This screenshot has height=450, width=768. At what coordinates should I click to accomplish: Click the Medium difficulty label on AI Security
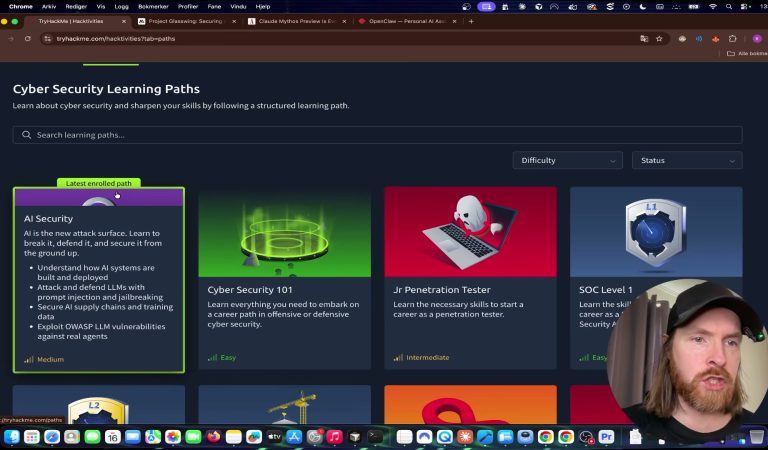coord(50,359)
